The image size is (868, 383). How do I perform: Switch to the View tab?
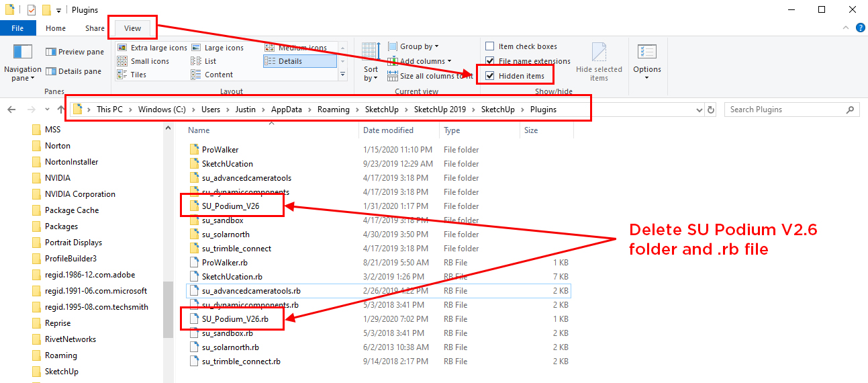[133, 28]
